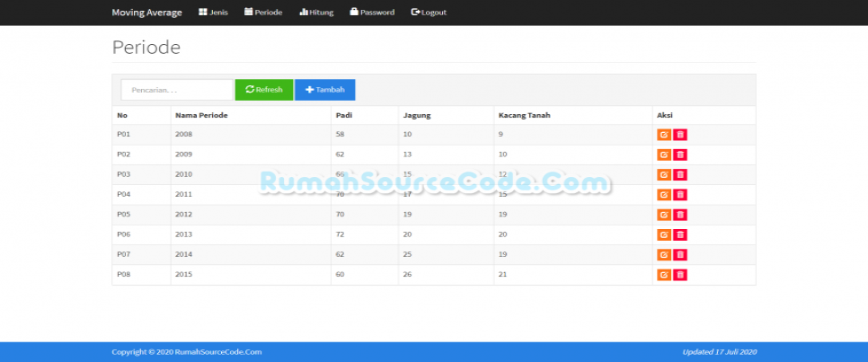Delete the 2009 period row P02

click(x=680, y=155)
